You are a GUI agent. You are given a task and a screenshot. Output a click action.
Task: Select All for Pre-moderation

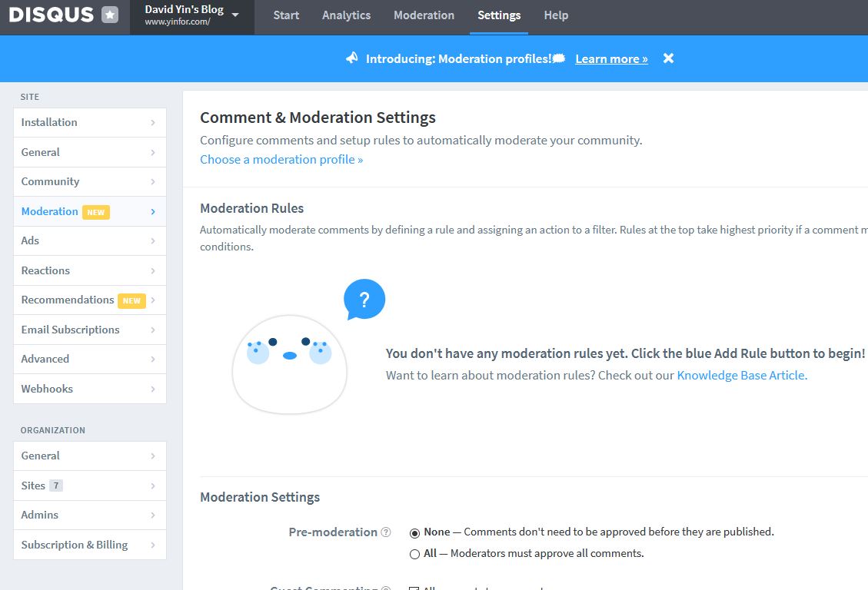click(x=415, y=554)
